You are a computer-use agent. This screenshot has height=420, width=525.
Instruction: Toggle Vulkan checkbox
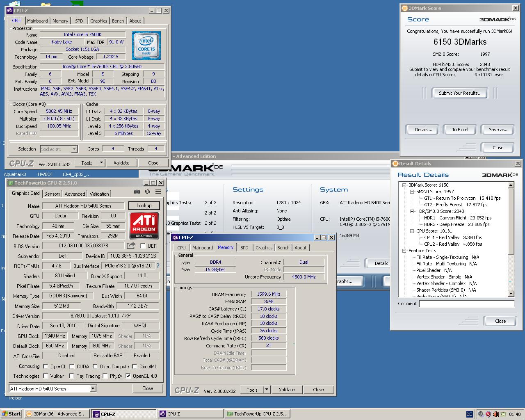(x=46, y=376)
